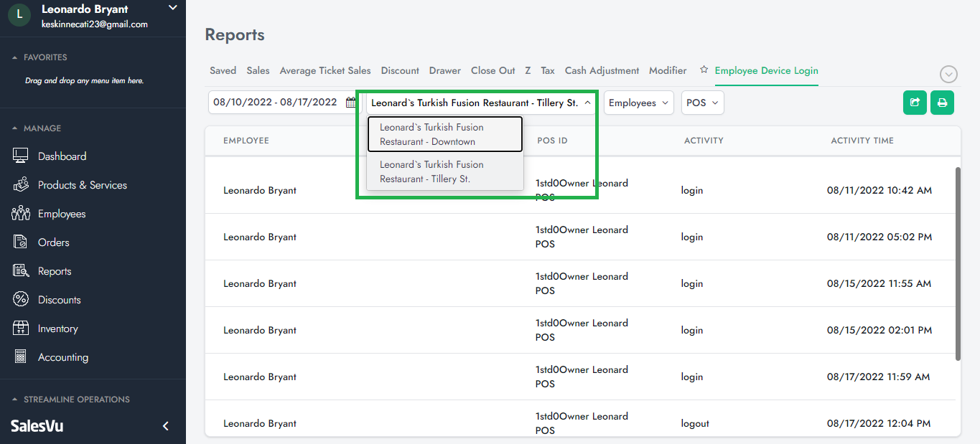This screenshot has width=980, height=444.
Task: Click the Dashboard monitor icon in sidebar
Action: tap(21, 156)
